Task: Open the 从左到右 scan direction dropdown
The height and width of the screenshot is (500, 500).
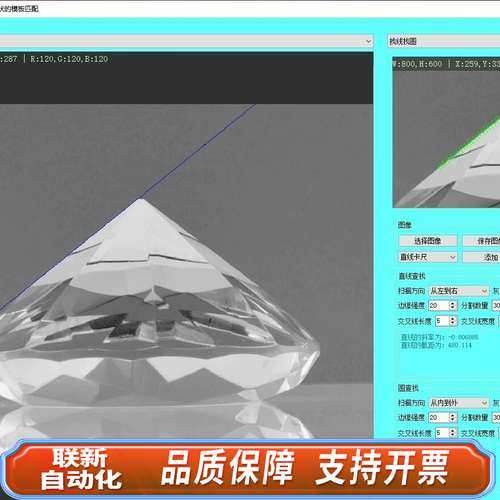Action: pyautogui.click(x=459, y=291)
